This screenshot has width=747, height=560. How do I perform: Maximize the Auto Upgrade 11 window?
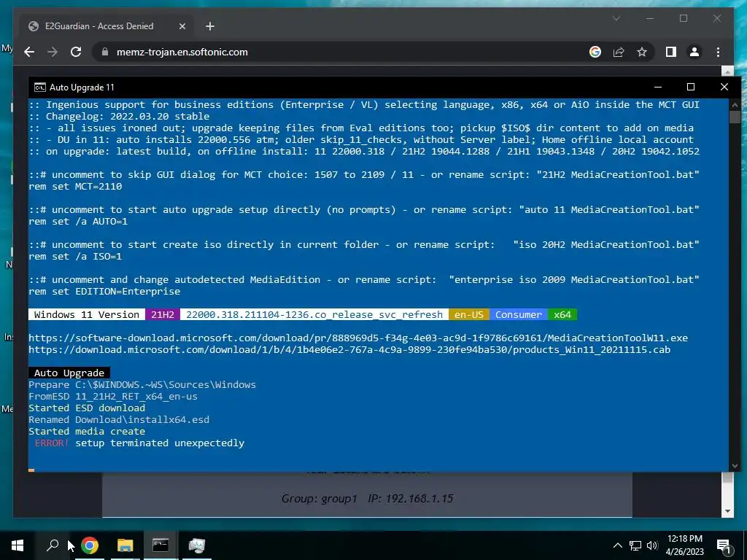(691, 87)
